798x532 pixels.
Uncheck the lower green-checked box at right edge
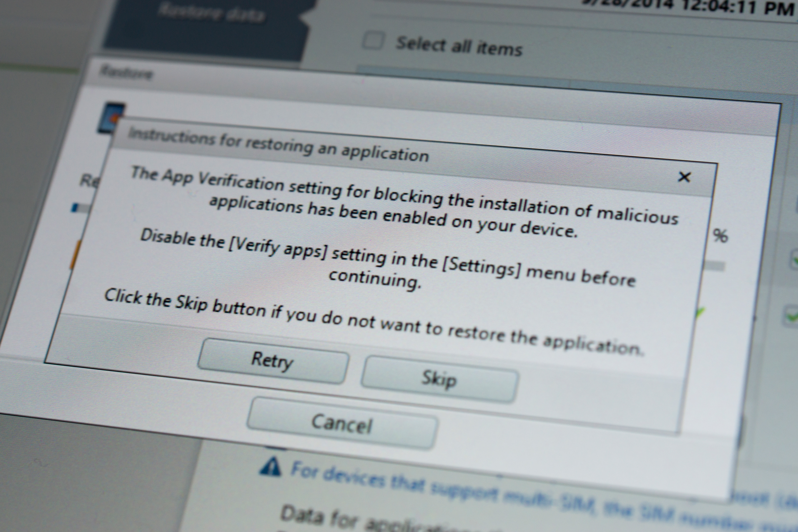coord(793,316)
